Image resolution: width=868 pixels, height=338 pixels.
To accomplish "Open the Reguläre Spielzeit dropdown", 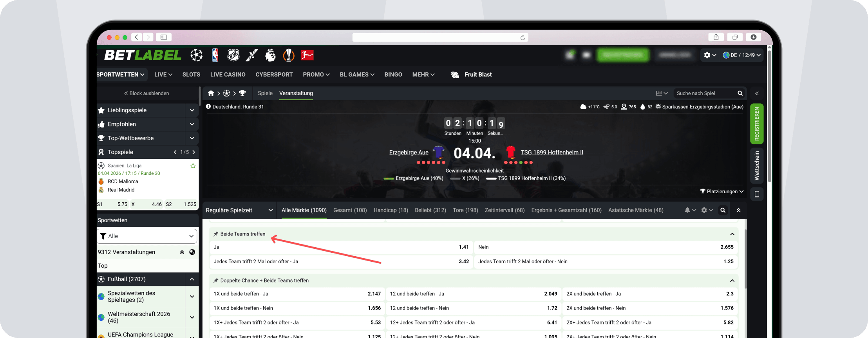I will 239,210.
